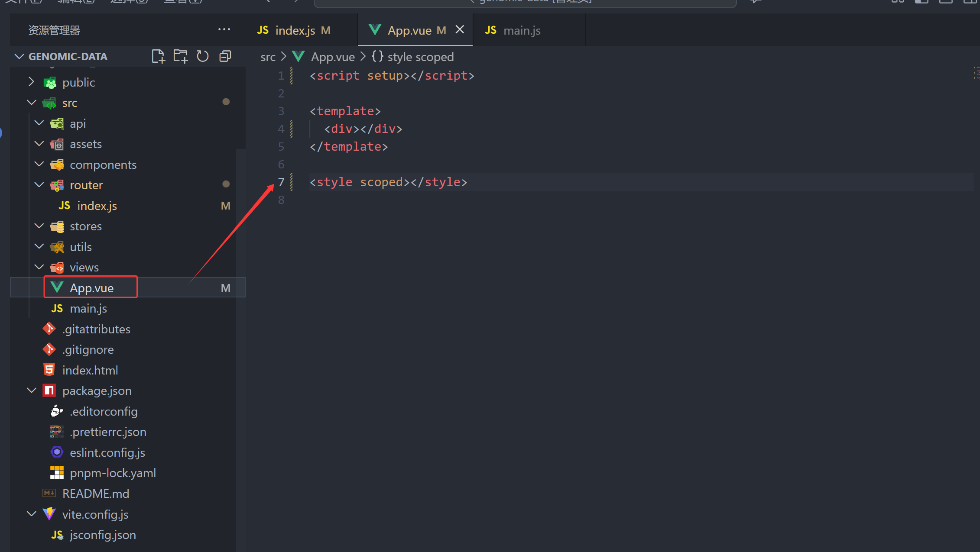Collapse package.json nested files
The width and height of the screenshot is (980, 552).
pos(31,391)
